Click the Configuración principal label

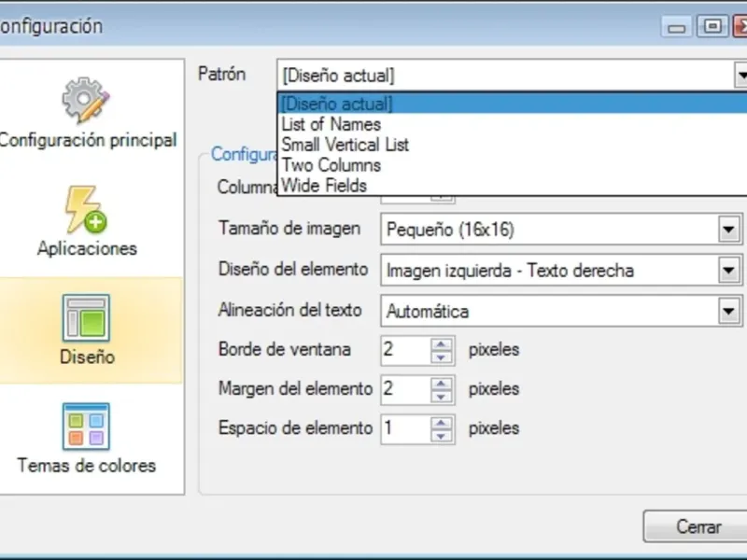[88, 140]
